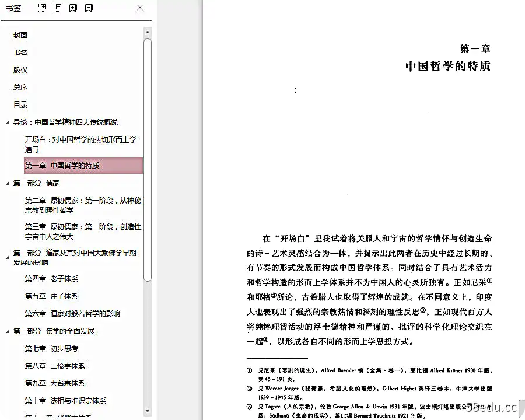
Task: Click footnote ② about Werner Jaeger
Action: [369, 393]
